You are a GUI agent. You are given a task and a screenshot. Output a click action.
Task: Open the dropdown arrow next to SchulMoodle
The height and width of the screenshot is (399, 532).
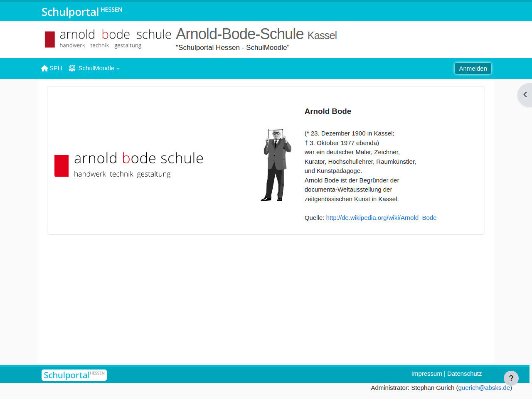point(118,69)
